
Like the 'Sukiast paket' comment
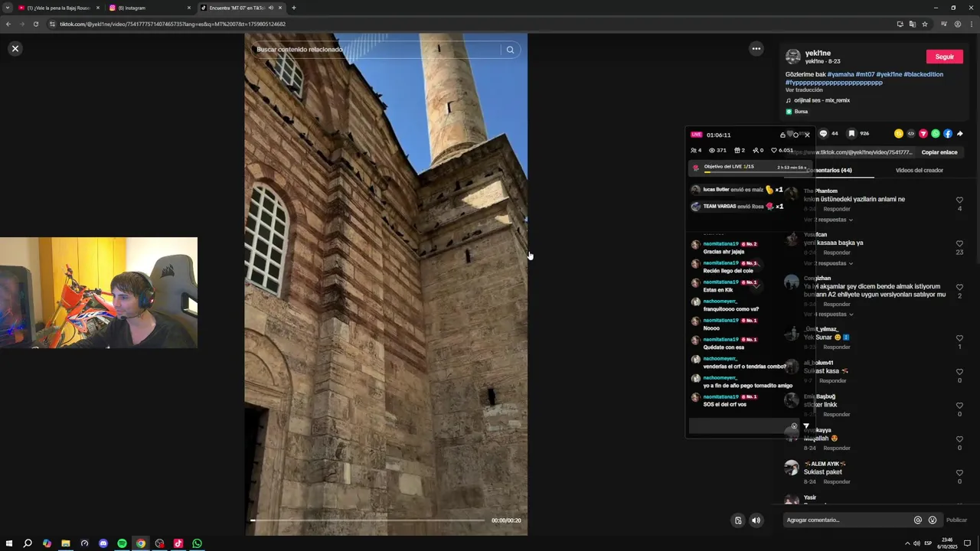click(959, 473)
